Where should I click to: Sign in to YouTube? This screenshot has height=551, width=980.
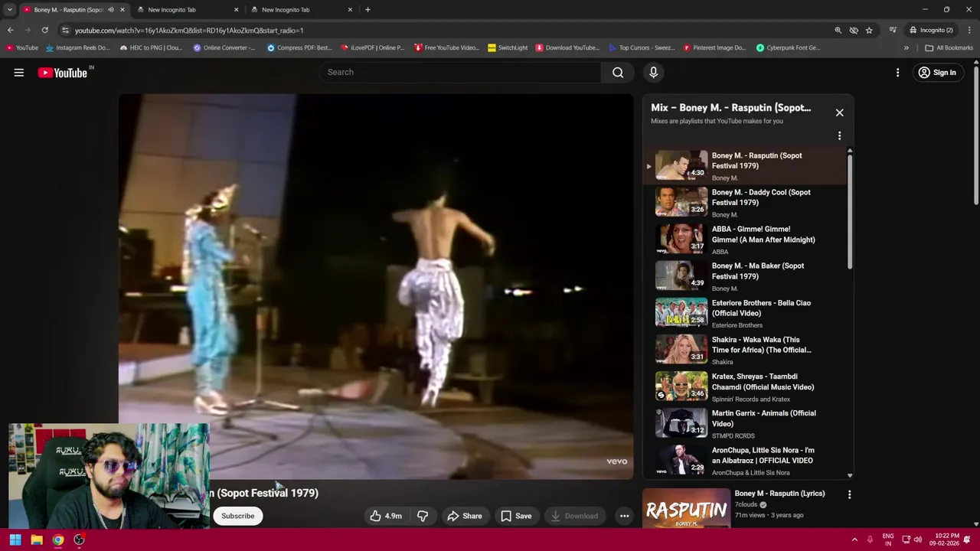[936, 73]
